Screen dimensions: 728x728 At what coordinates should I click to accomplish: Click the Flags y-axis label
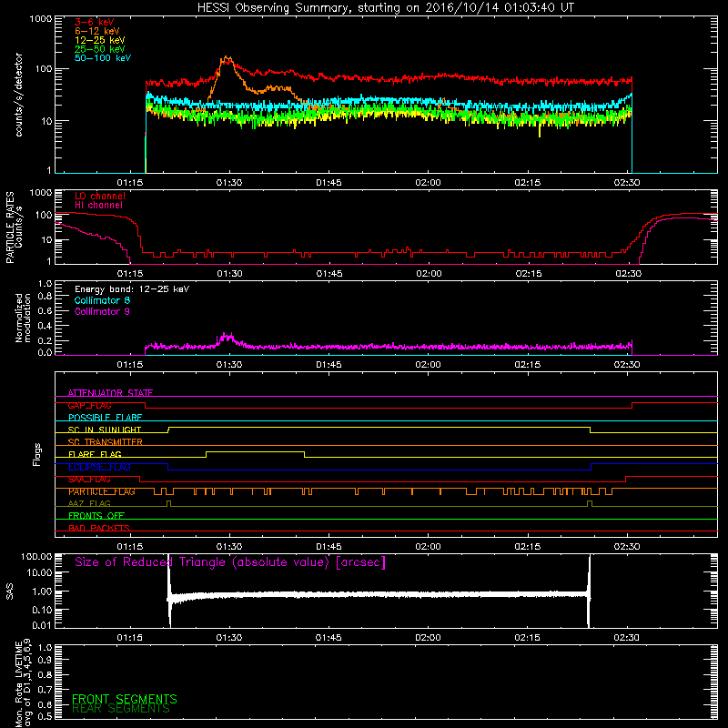pyautogui.click(x=37, y=454)
